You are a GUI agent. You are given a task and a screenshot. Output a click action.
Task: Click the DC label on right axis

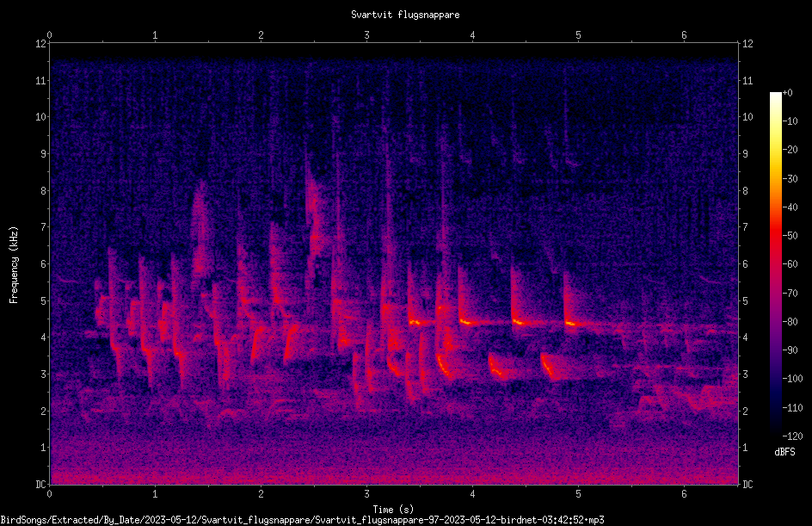point(747,485)
